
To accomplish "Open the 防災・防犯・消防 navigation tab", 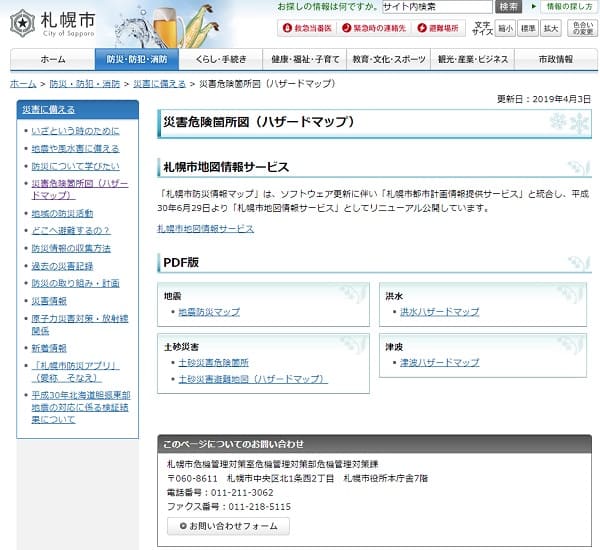I will click(x=137, y=59).
